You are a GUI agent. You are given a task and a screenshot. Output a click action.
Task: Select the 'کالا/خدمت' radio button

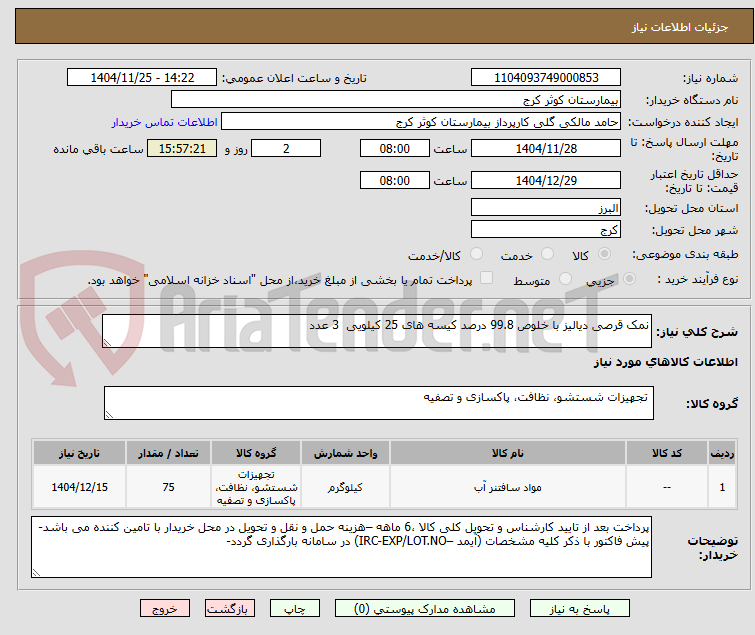(x=476, y=254)
